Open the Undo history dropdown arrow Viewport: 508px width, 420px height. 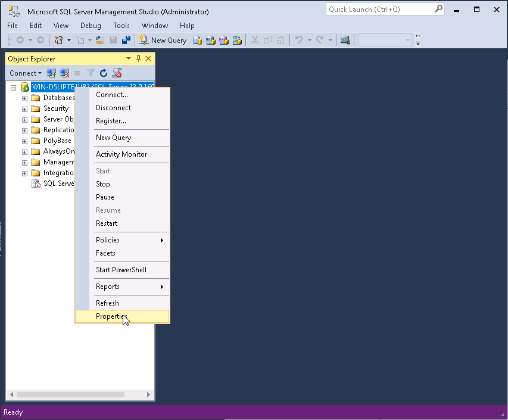coord(310,40)
